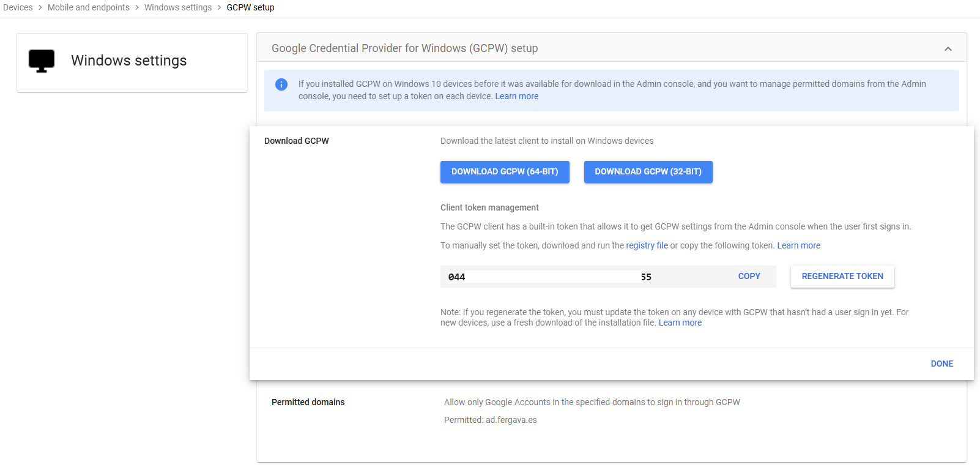Click the token value field
980x470 pixels.
tap(608, 277)
